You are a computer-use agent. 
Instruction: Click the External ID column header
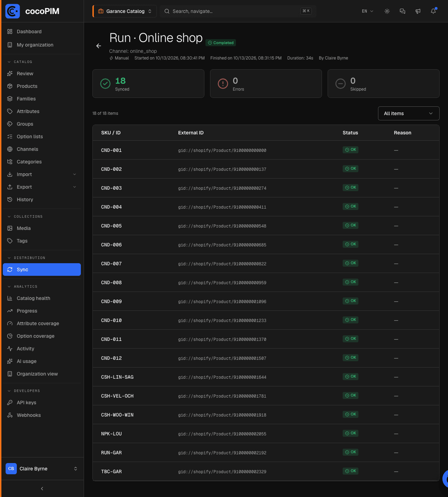[x=191, y=133]
